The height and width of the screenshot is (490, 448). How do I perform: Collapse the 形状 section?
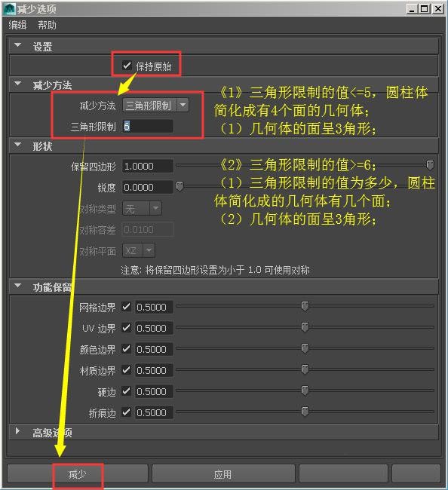pyautogui.click(x=18, y=145)
